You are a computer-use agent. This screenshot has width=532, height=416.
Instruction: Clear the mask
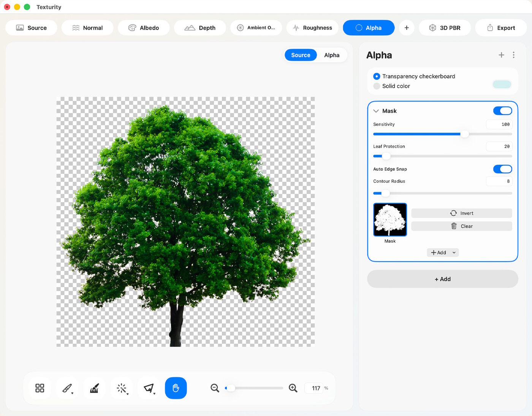click(x=462, y=226)
